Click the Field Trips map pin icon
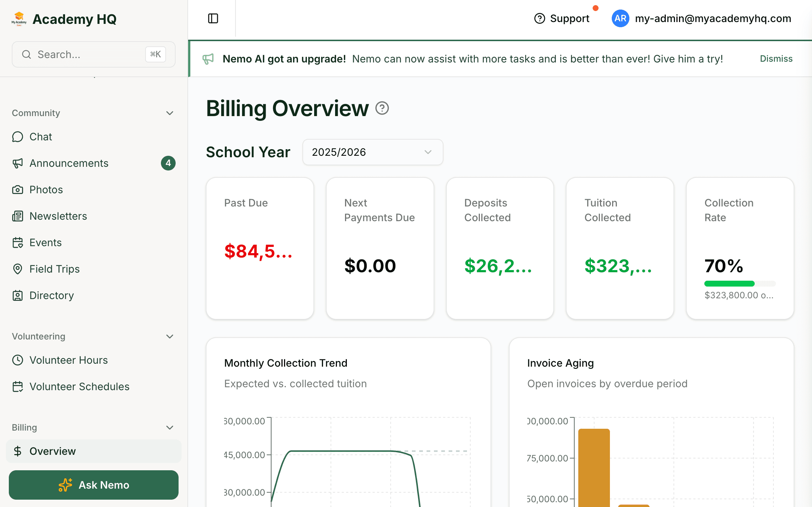This screenshot has height=507, width=812. [18, 269]
